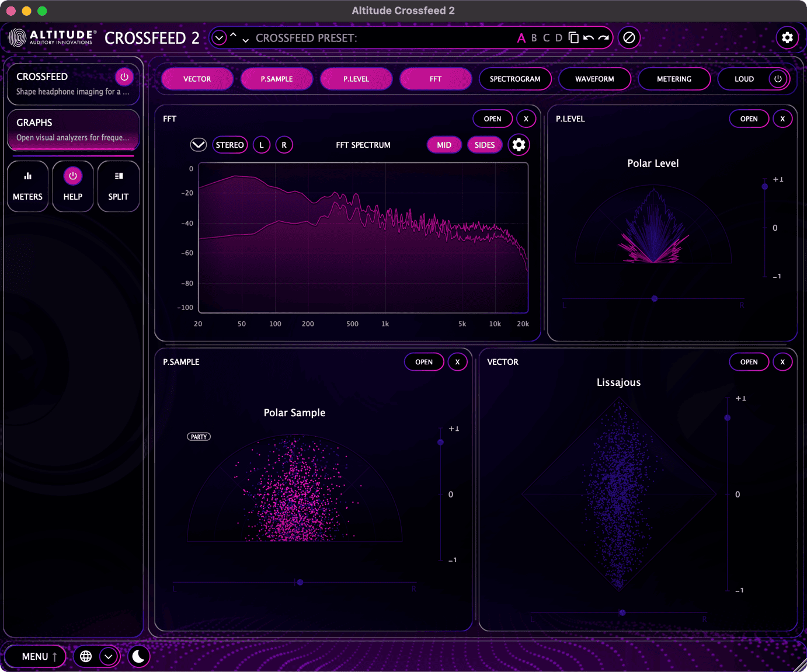Select R channel in FFT
This screenshot has height=672, width=807.
pyautogui.click(x=284, y=145)
